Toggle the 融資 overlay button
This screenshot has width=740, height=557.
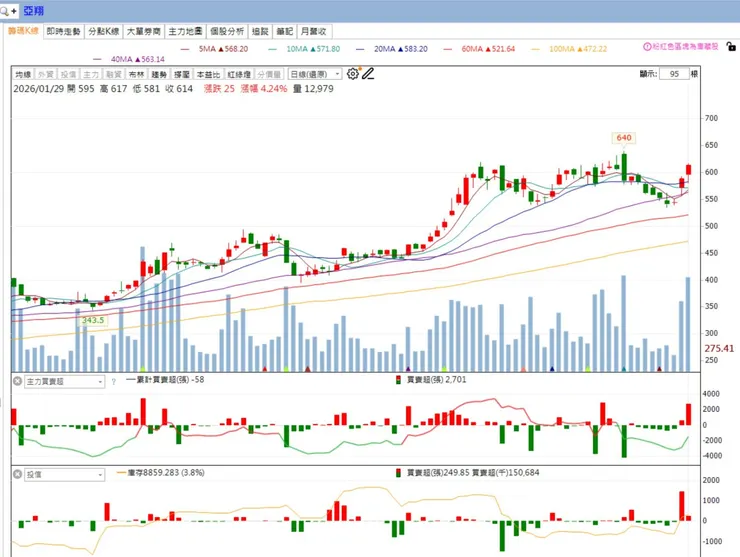pos(113,75)
